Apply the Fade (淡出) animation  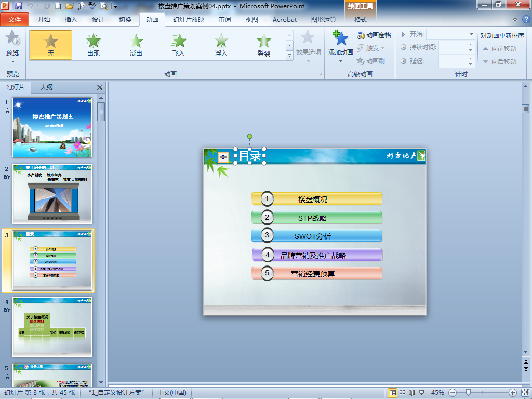136,45
